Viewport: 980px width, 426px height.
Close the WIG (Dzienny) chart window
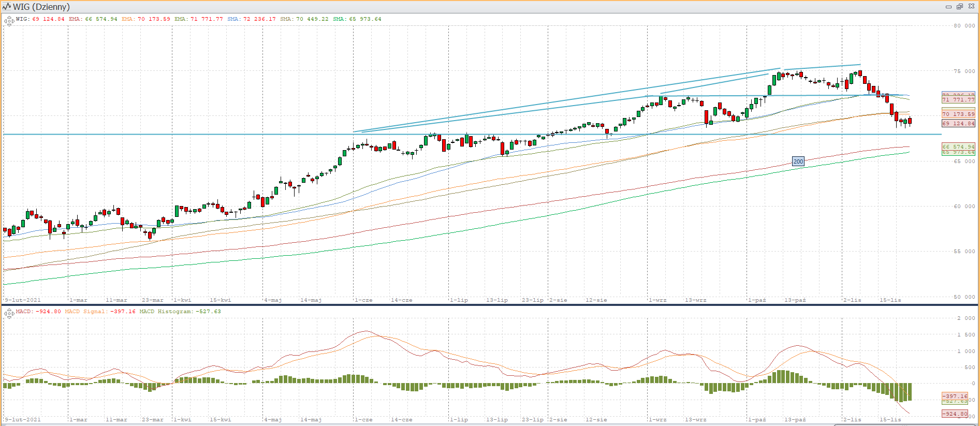tap(971, 7)
